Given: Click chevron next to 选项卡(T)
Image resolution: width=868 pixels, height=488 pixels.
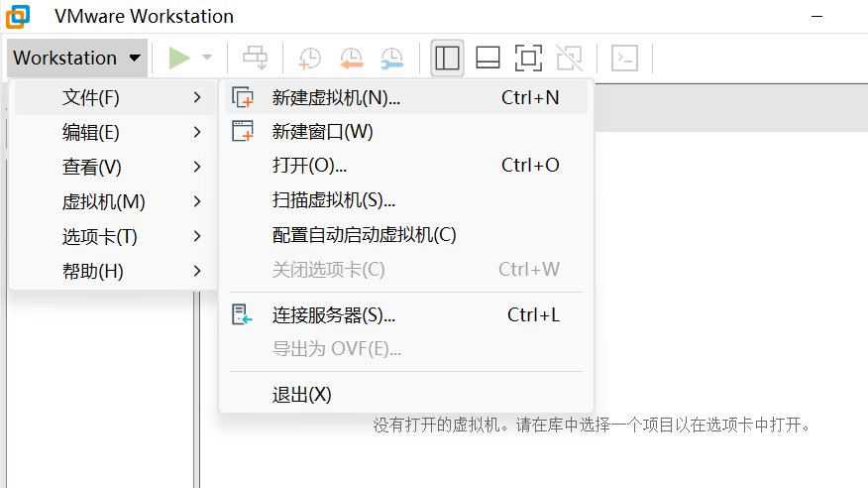Looking at the screenshot, I should tap(197, 236).
